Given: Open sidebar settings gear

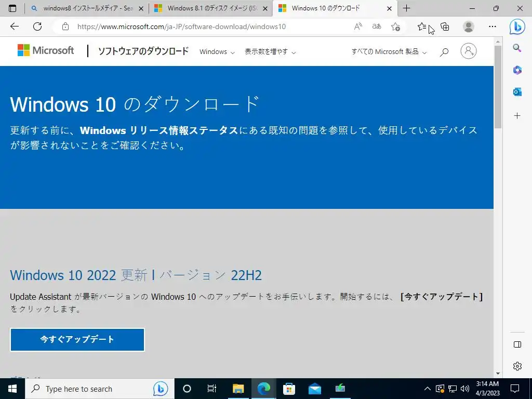Looking at the screenshot, I should 517,366.
